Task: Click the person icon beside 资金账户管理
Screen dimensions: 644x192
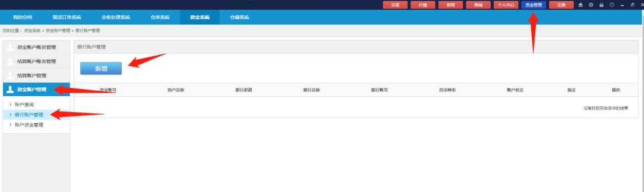Action: 10,90
